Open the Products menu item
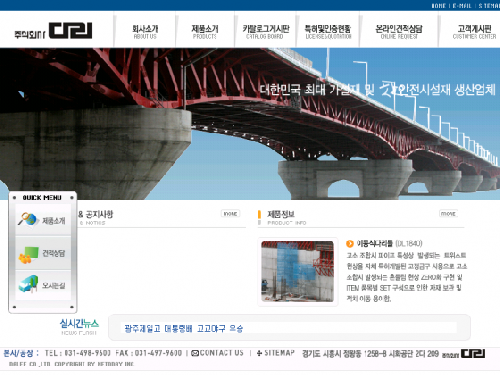Screen dimensions: 500x375 click(205, 32)
